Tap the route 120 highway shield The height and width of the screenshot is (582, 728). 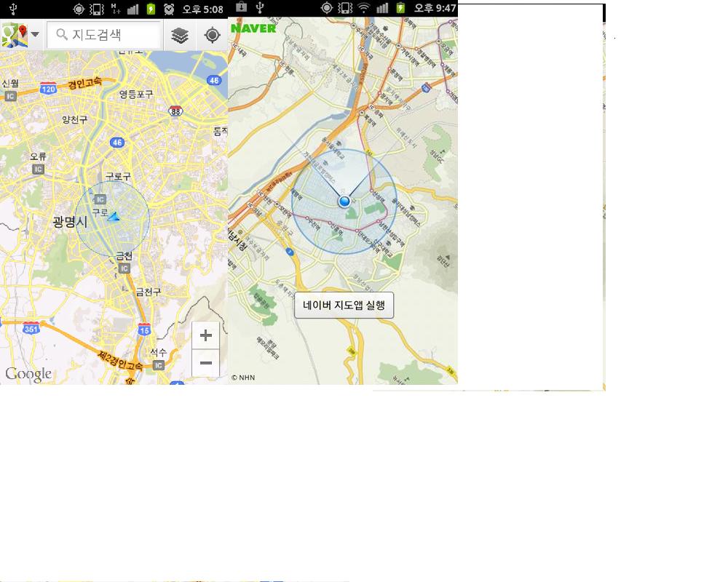pyautogui.click(x=48, y=89)
